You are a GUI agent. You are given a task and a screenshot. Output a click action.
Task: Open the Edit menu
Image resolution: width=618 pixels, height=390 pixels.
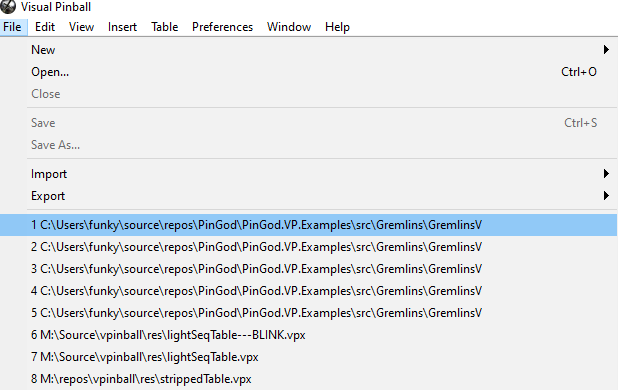[x=45, y=27]
